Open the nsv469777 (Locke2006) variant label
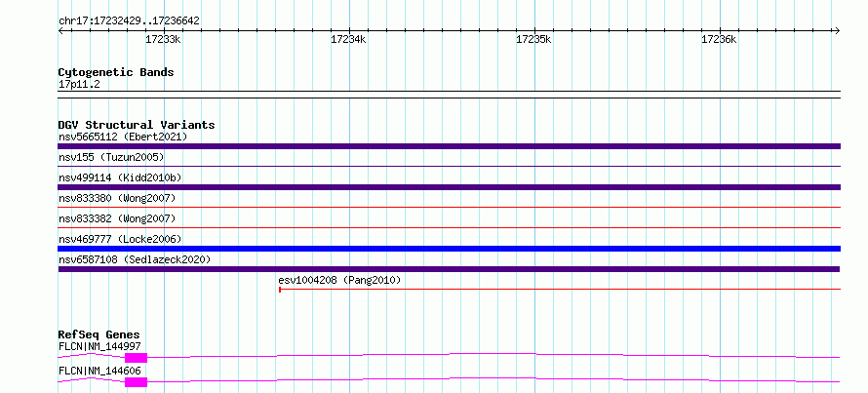 [x=120, y=239]
